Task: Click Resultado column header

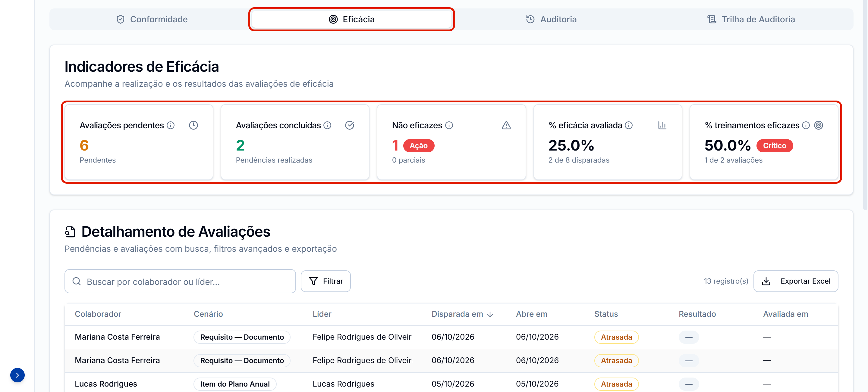Action: (697, 314)
